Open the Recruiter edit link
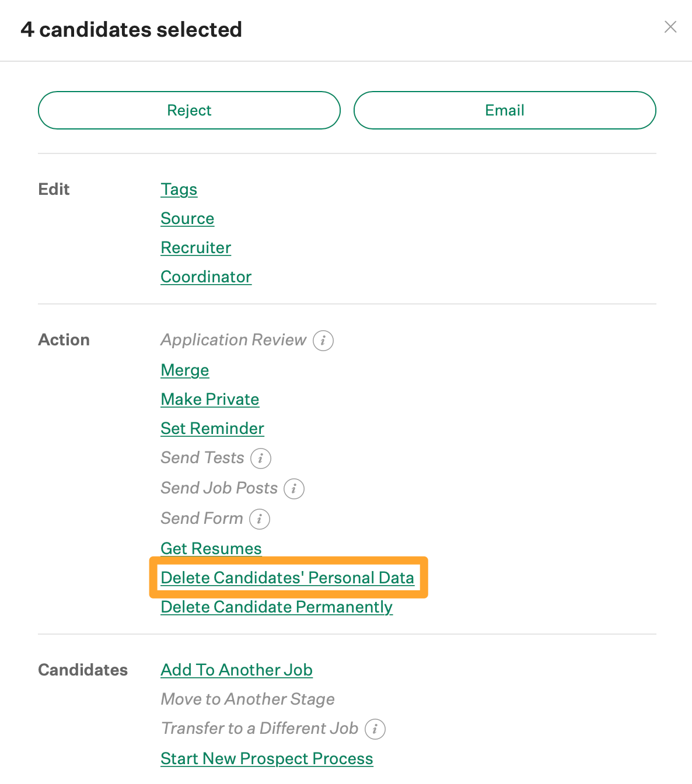692x784 pixels. 196,248
